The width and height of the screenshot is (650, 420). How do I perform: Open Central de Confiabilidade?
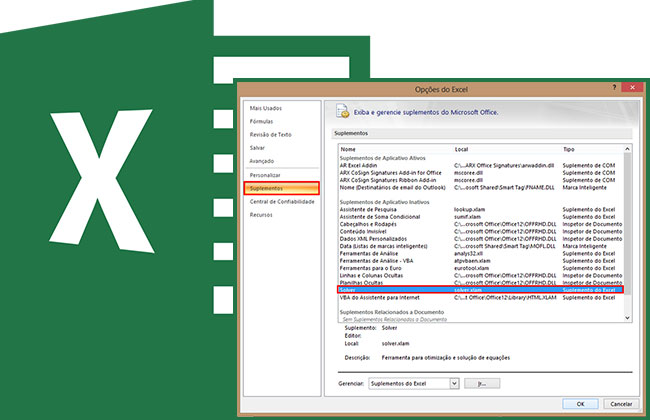point(282,202)
